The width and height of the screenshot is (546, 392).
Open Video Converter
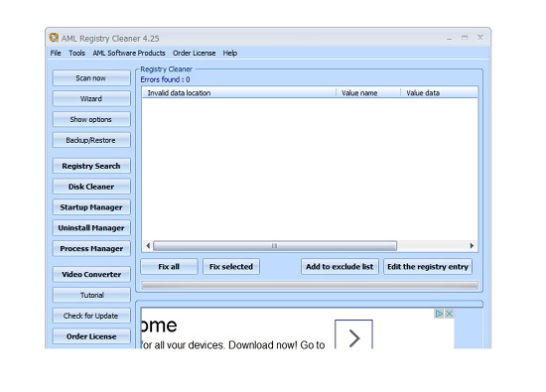[x=91, y=274]
